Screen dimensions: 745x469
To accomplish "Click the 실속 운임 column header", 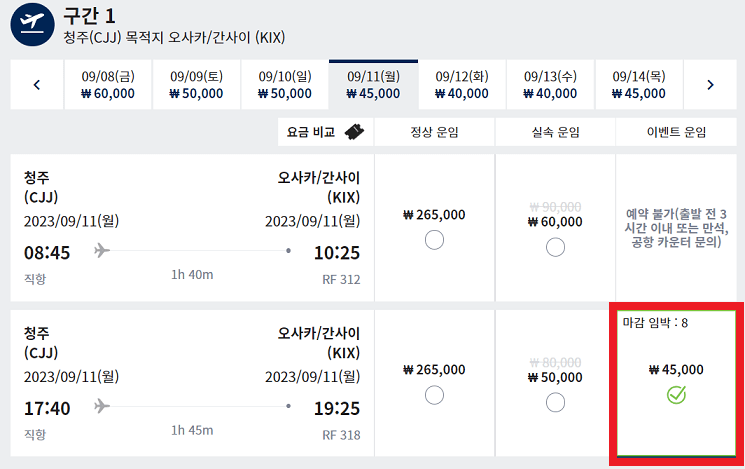I will click(555, 132).
